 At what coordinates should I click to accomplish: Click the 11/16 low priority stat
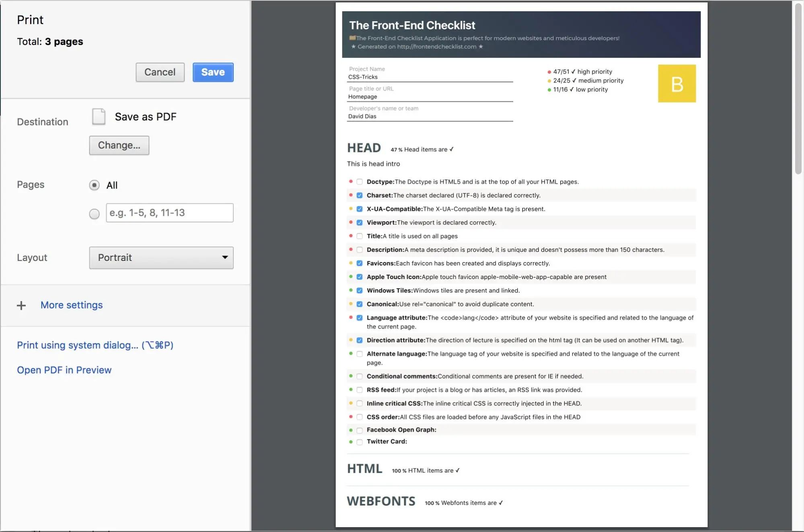click(x=578, y=89)
